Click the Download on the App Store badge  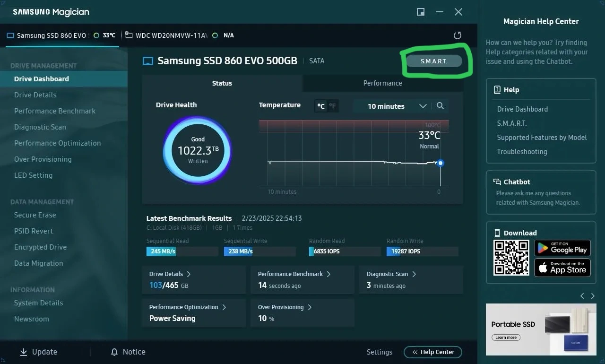(x=562, y=268)
